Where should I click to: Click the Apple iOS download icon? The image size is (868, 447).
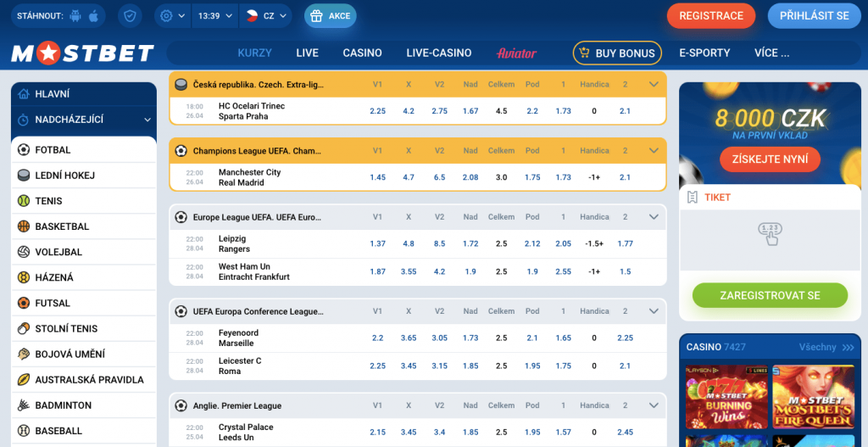pyautogui.click(x=93, y=15)
